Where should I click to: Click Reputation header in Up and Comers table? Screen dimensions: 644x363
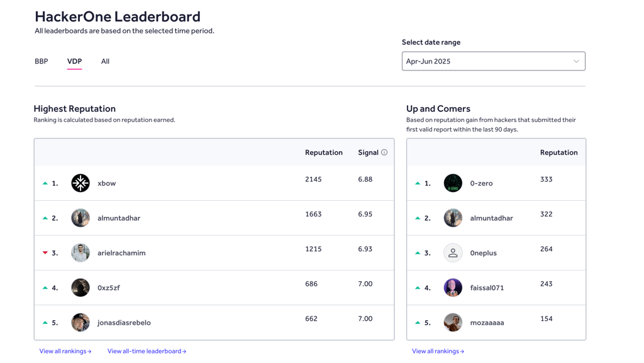(559, 152)
